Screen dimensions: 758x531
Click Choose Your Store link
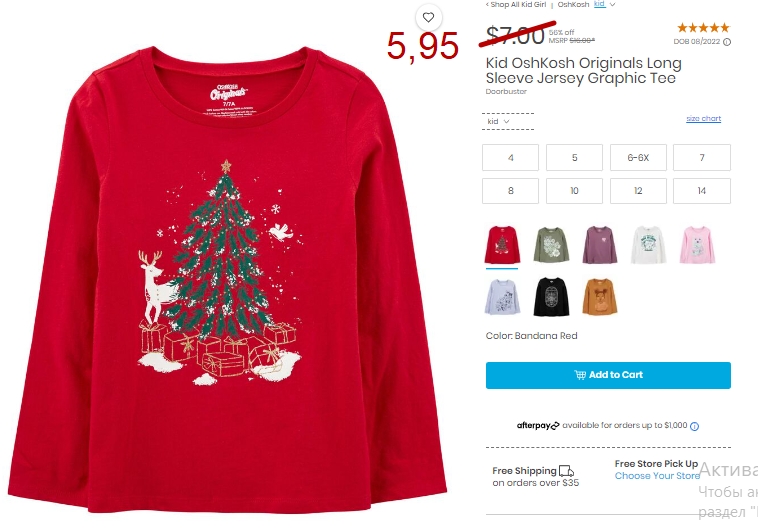click(x=657, y=476)
